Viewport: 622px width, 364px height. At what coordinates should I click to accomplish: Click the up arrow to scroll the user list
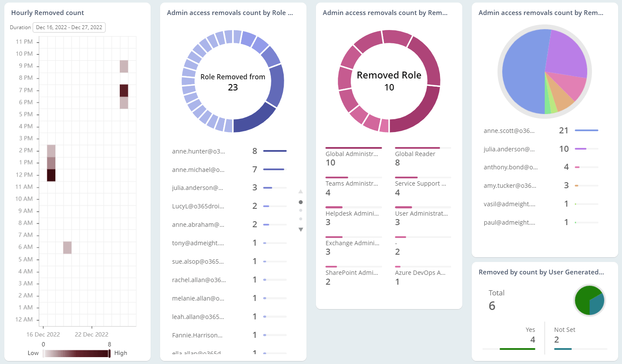click(301, 191)
